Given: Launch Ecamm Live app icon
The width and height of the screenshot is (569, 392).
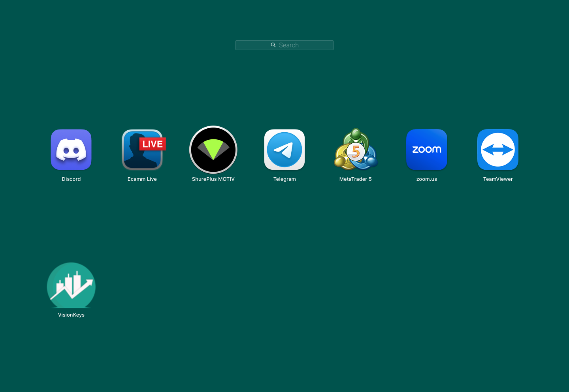Looking at the screenshot, I should coord(143,150).
